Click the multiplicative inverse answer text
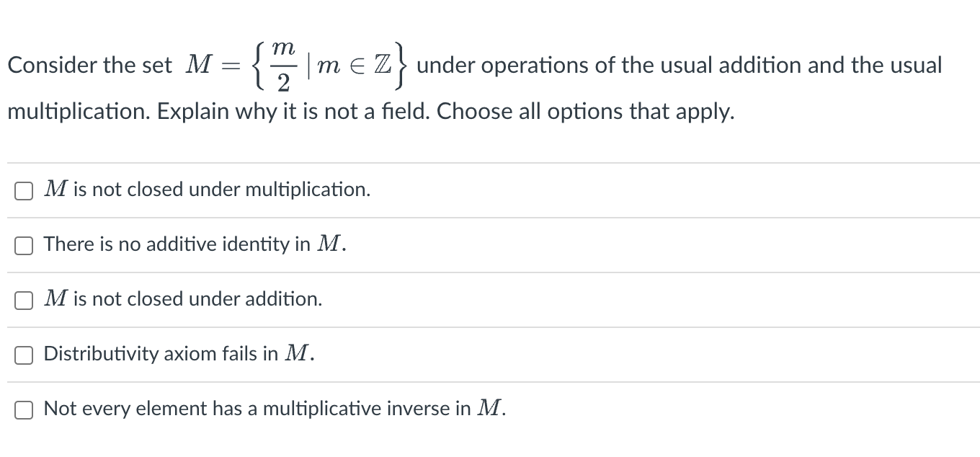The image size is (980, 457). pyautogui.click(x=274, y=409)
